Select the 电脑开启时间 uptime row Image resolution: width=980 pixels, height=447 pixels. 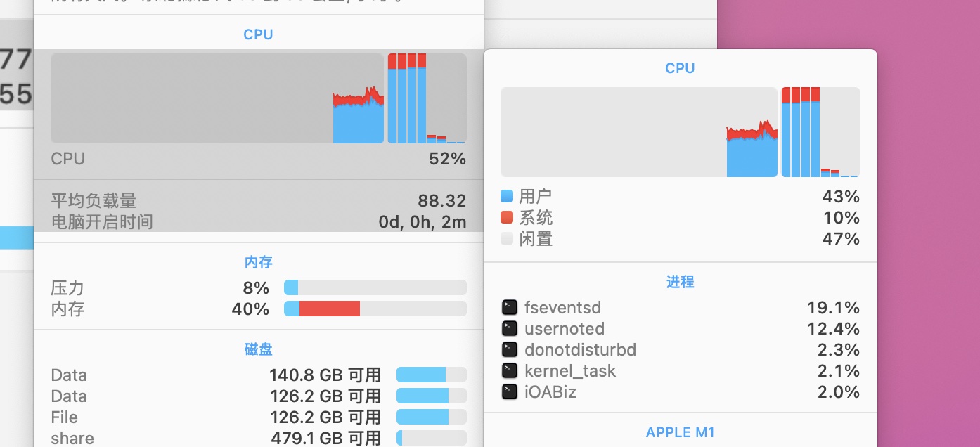(x=258, y=222)
